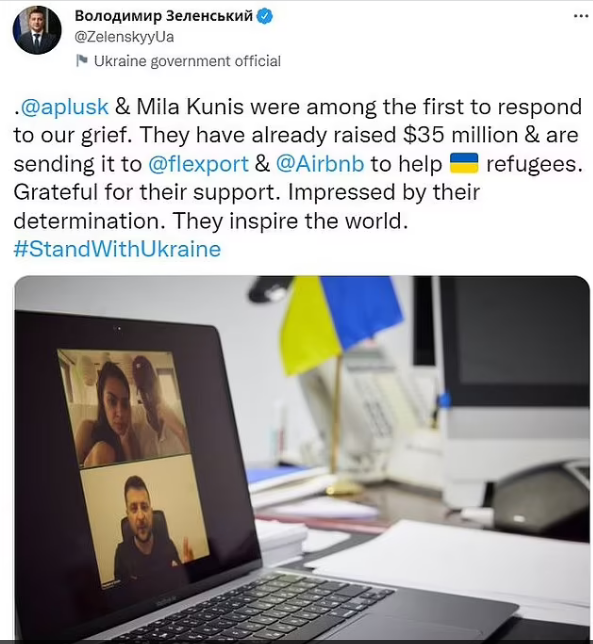Click the tweet text mentioning Mila Kunis
This screenshot has width=593, height=644.
point(298,163)
